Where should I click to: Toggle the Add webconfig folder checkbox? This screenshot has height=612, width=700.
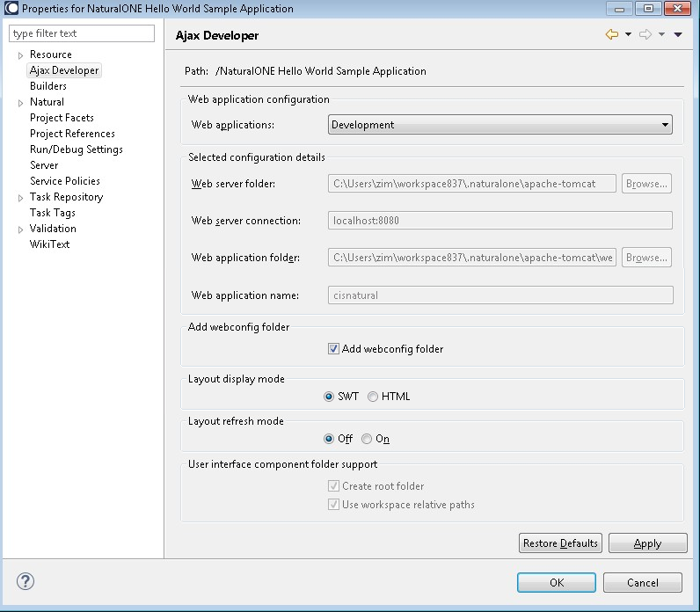334,349
